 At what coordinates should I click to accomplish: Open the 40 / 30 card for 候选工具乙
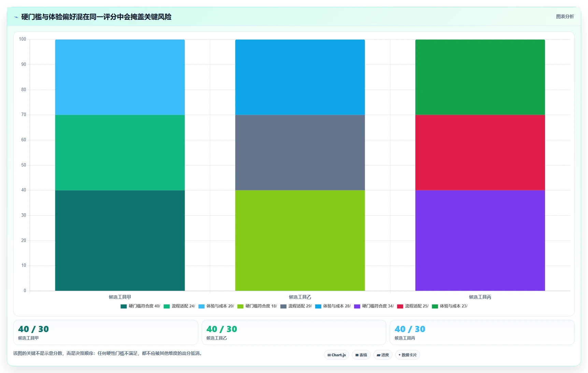click(294, 332)
